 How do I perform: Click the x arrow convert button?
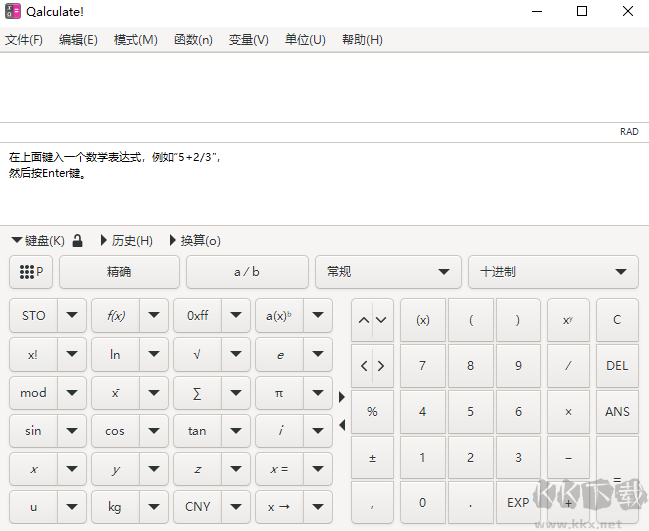(x=279, y=507)
